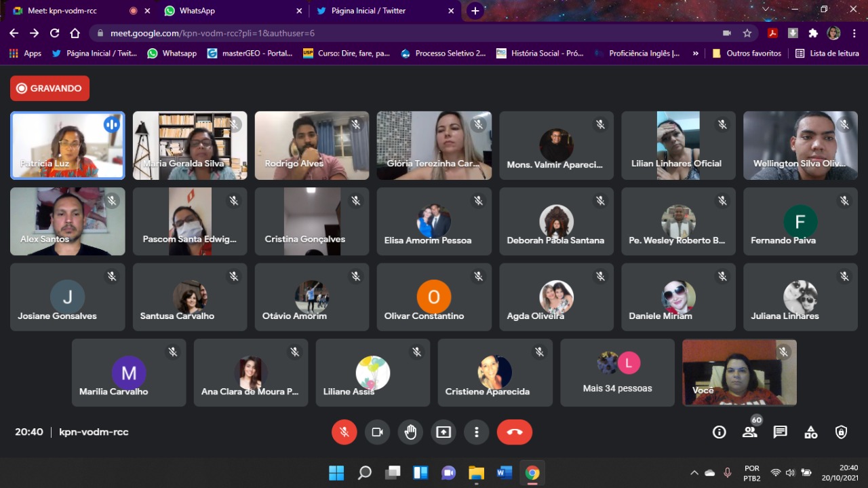Unmute the microphone in call controls
The image size is (868, 488).
tap(344, 432)
